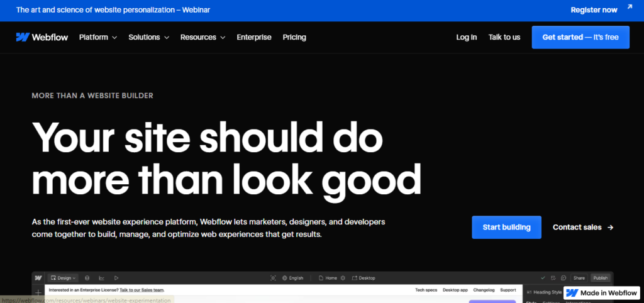Open the Pricing nav item
644x303 pixels.
click(x=294, y=37)
